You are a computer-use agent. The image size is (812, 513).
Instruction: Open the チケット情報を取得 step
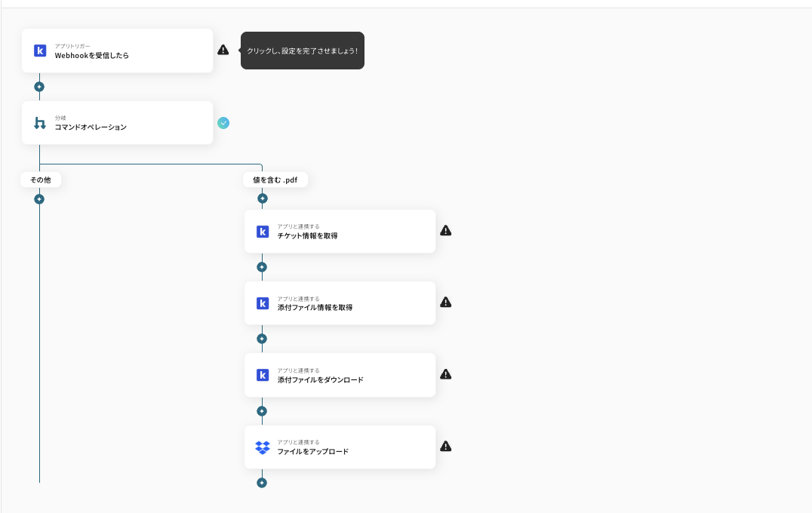340,232
